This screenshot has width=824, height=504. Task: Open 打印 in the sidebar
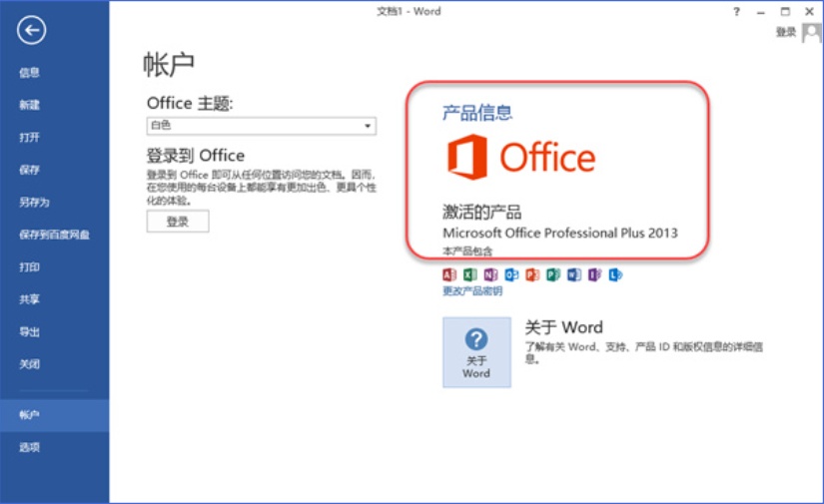[29, 267]
